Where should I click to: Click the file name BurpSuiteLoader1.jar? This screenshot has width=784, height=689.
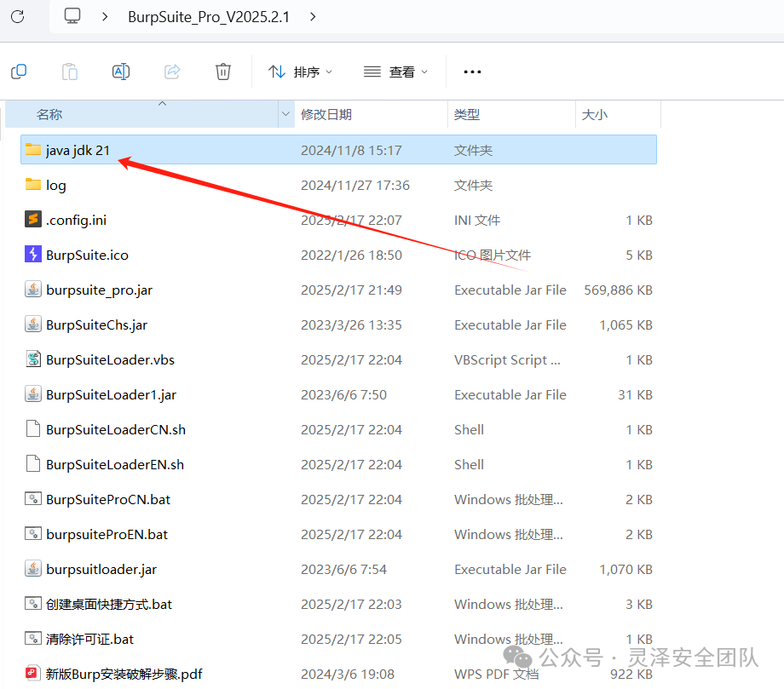111,395
